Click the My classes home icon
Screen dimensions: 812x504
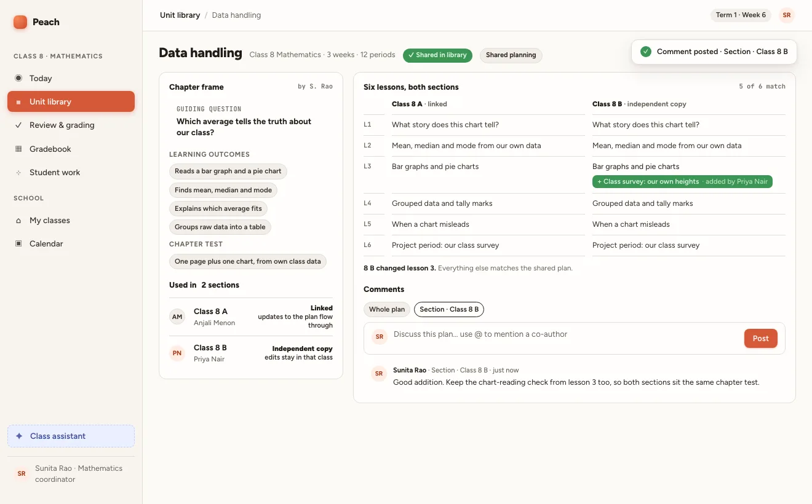click(18, 221)
